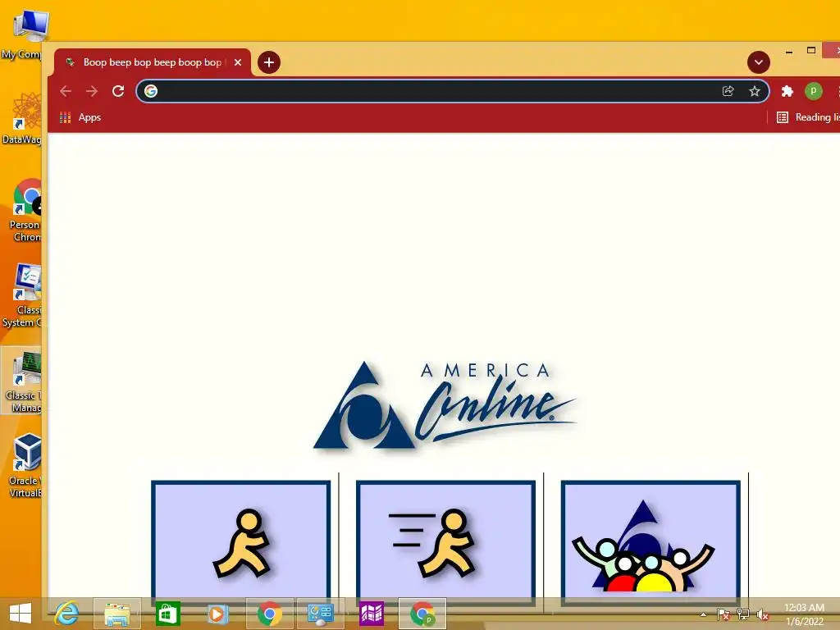Maximize the Chrome window
Viewport: 840px width, 630px height.
811,50
